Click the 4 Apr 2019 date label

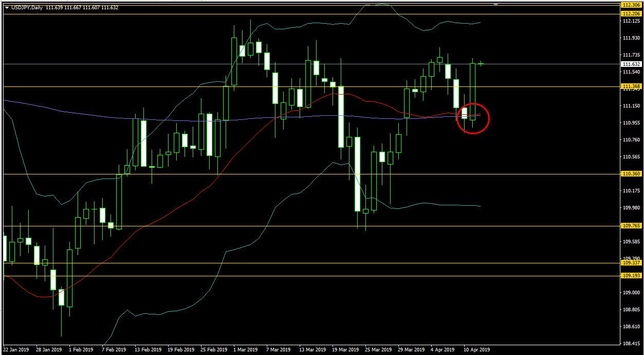pos(443,350)
